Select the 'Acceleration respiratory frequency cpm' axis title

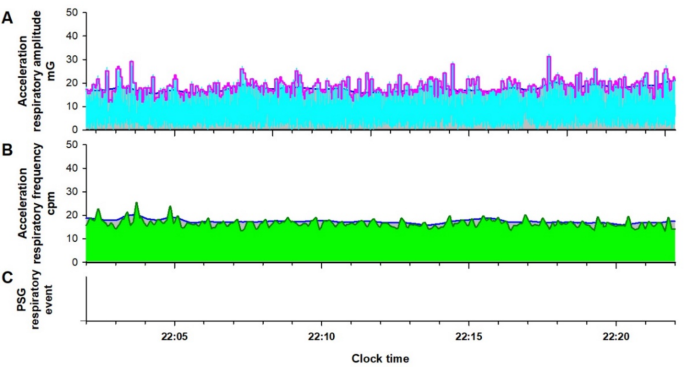pyautogui.click(x=37, y=204)
